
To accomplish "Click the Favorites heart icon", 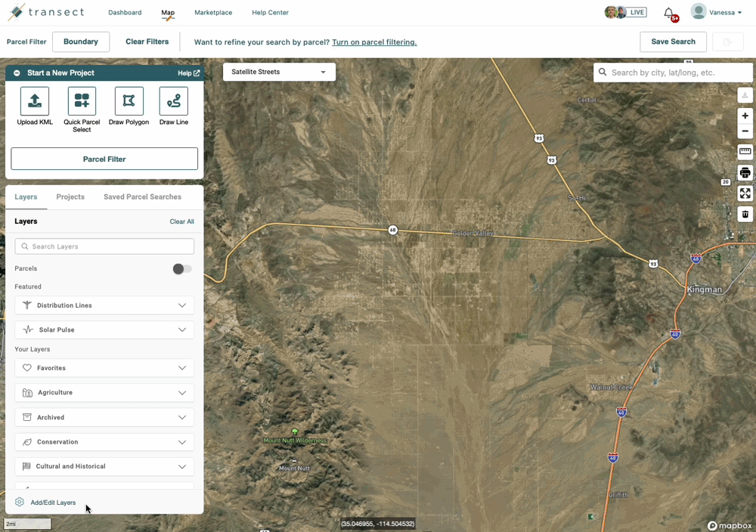I will (27, 368).
